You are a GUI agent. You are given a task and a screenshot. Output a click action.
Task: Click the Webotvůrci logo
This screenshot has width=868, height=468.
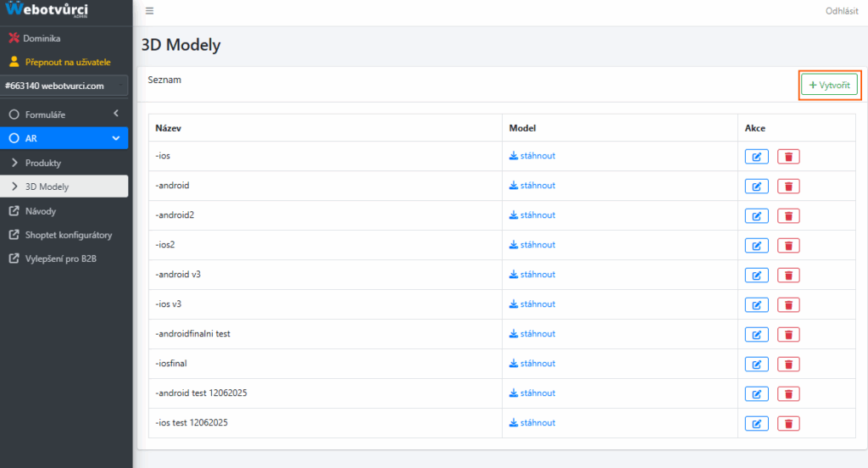click(x=47, y=9)
